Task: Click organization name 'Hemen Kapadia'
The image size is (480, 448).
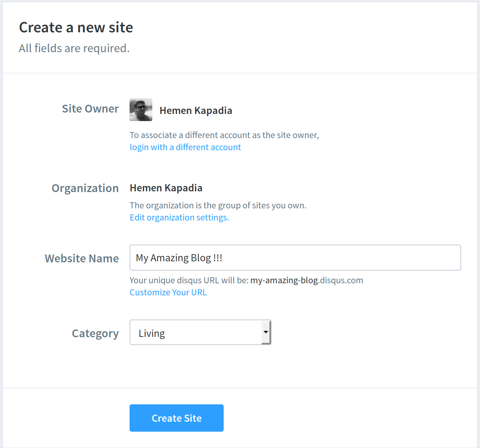Action: 166,188
